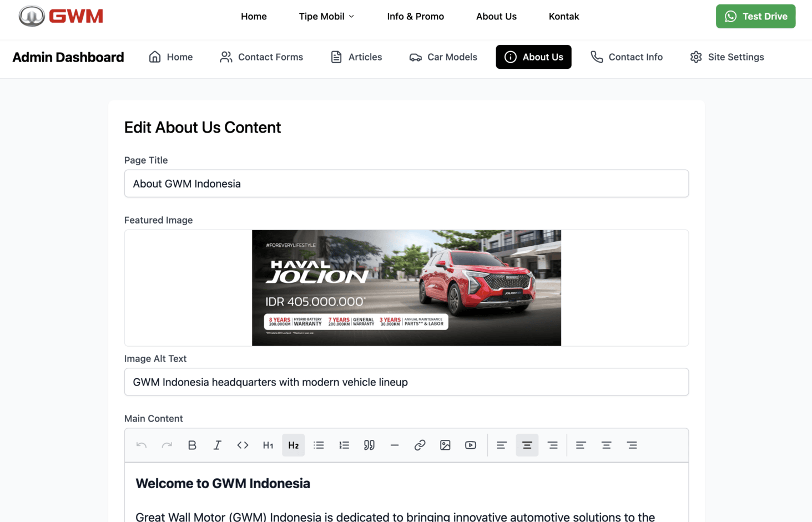Toggle bold formatting in the editor toolbar

(192, 445)
